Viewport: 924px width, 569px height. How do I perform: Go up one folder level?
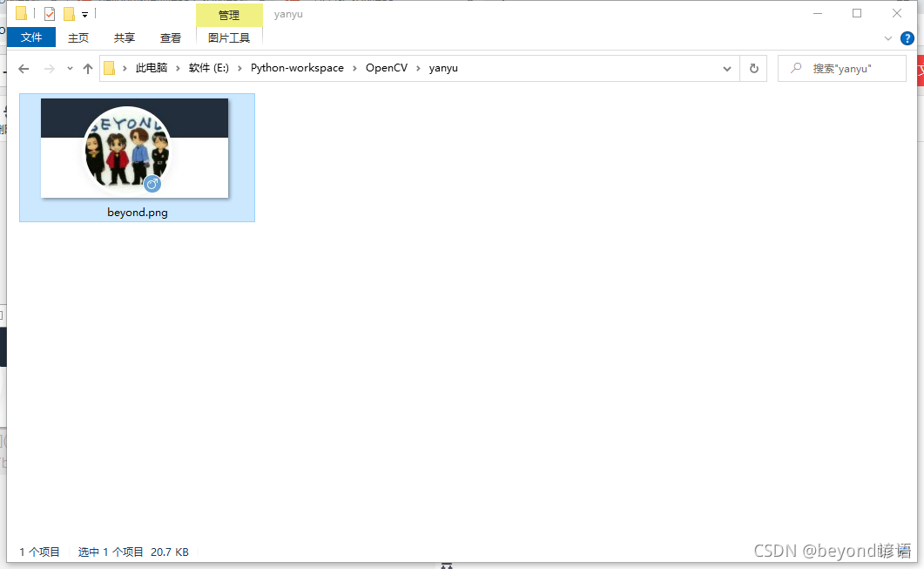point(88,68)
